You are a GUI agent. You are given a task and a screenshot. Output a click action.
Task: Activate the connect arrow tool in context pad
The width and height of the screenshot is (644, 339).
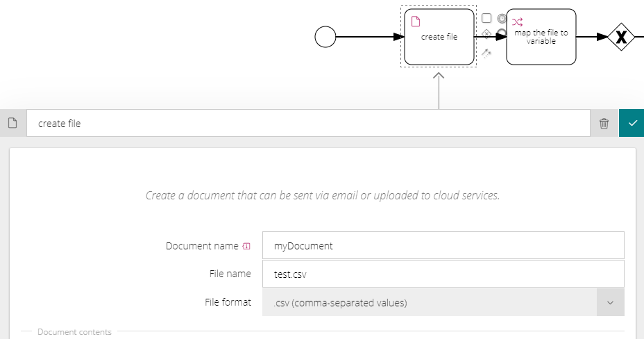486,53
